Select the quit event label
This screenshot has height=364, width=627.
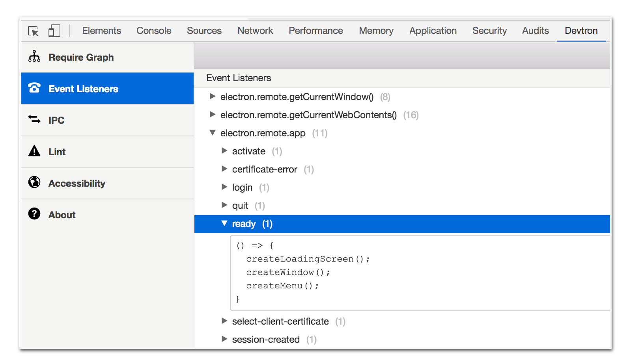(240, 206)
